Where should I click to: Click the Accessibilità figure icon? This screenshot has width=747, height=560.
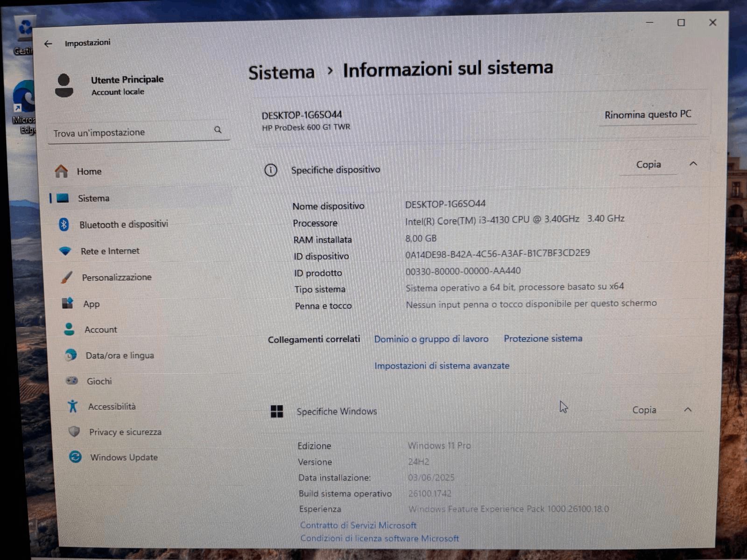[73, 406]
